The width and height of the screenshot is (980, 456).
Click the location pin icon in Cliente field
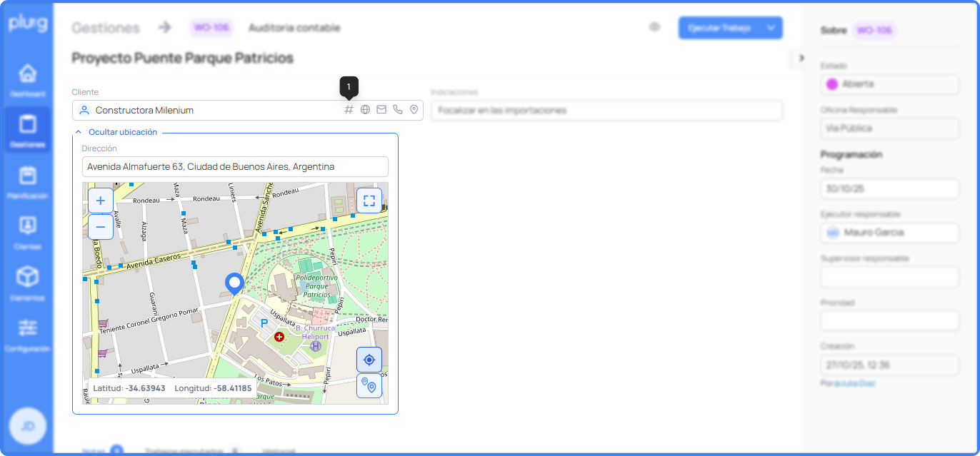pyautogui.click(x=414, y=110)
